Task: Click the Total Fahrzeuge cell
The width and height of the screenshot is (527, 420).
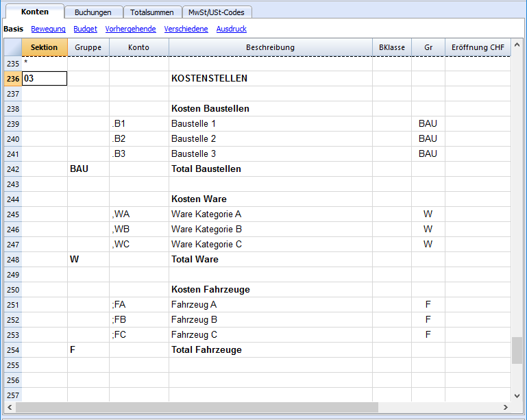Action: click(x=271, y=350)
